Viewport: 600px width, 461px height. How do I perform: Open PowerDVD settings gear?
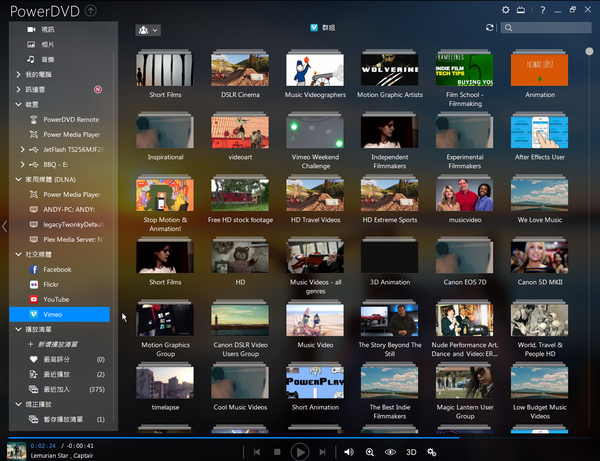[x=505, y=10]
